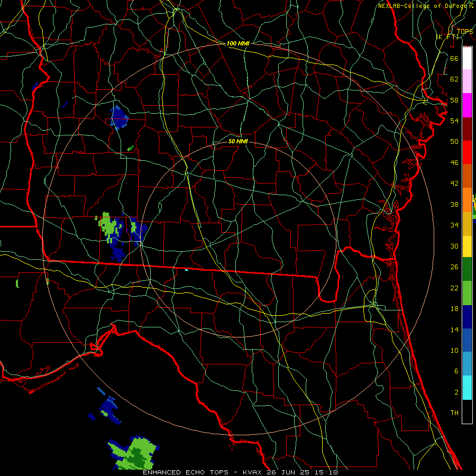Pick the medium blue legend swatch
476x476 pixels.
467,340
